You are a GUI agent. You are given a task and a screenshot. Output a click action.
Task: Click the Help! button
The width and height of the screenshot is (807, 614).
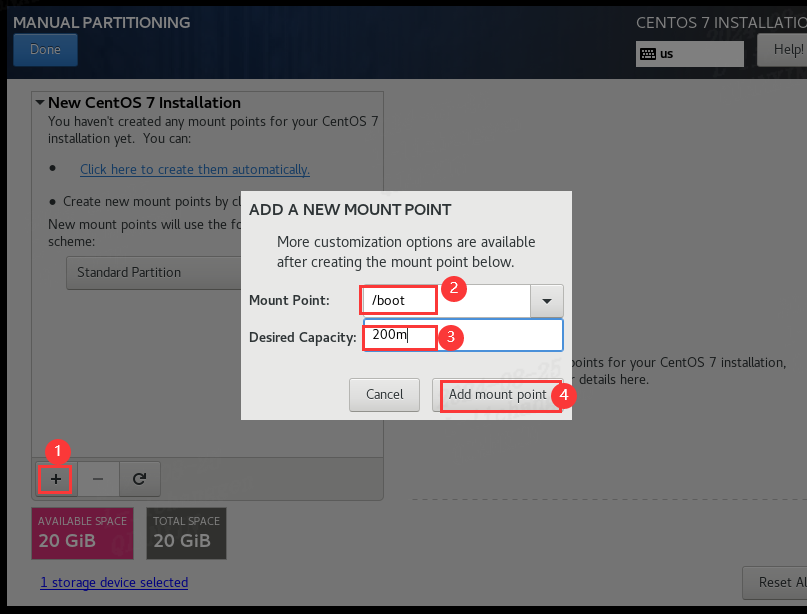tap(782, 50)
